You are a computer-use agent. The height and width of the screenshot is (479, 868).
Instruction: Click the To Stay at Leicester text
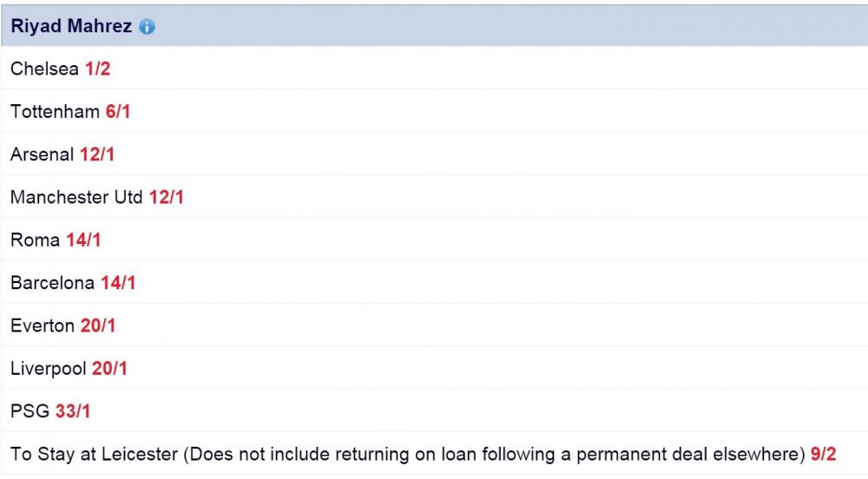pyautogui.click(x=94, y=454)
